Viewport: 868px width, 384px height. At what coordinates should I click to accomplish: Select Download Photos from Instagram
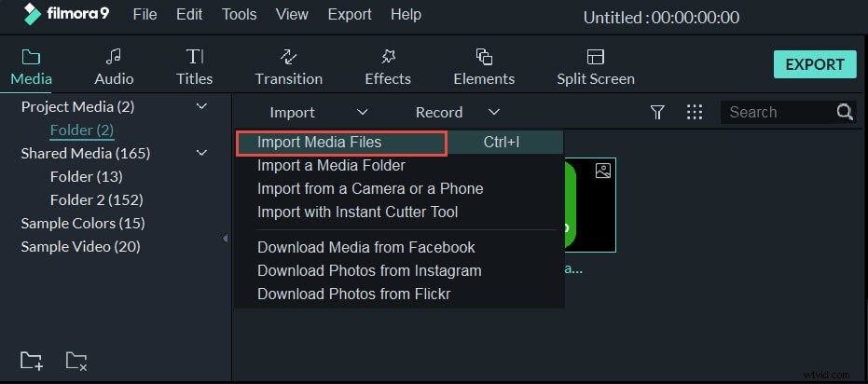[369, 270]
